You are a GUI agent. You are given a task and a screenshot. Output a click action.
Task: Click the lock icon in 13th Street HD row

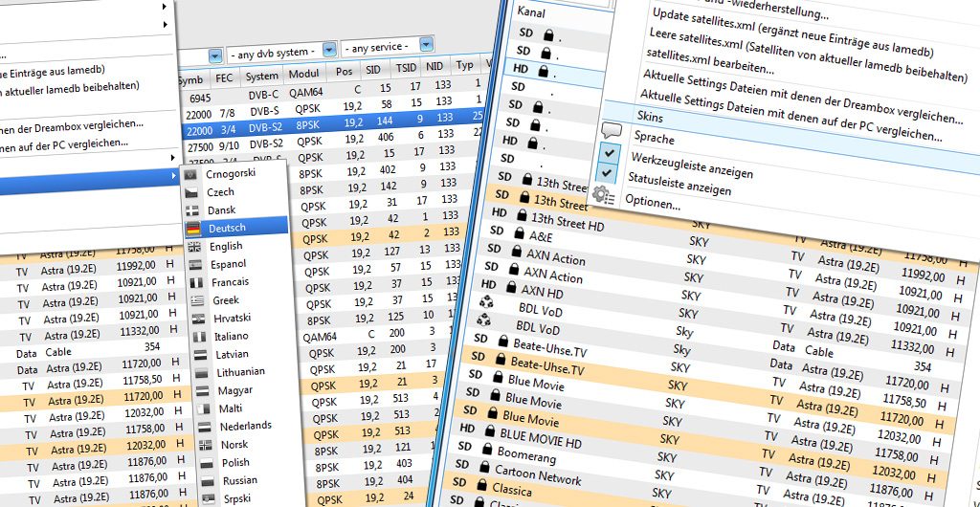522,215
